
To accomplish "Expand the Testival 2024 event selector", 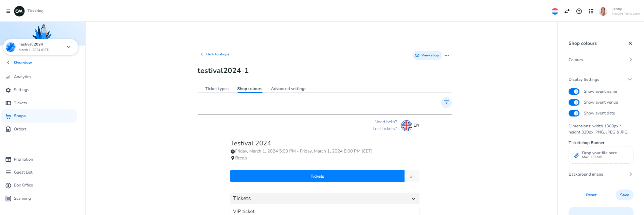I will coord(69,47).
